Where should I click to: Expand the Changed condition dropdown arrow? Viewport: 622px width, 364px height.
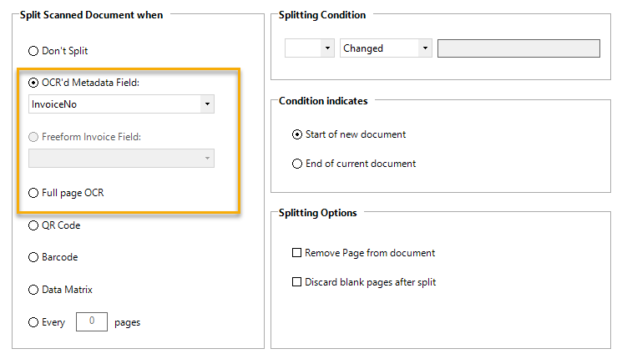[x=425, y=48]
